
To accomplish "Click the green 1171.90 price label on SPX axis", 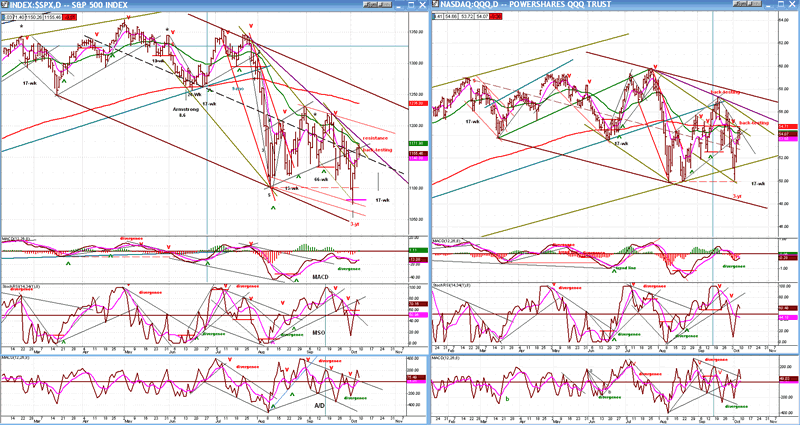I will [x=416, y=144].
